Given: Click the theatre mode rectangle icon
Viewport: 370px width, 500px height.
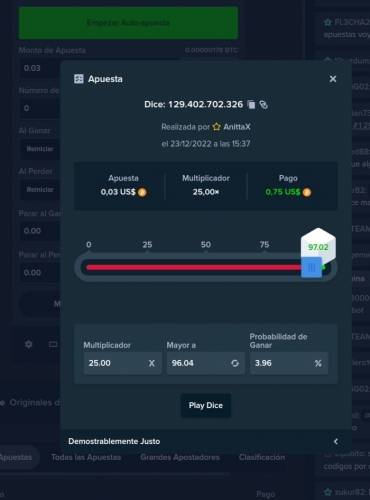Looking at the screenshot, I should (x=53, y=344).
